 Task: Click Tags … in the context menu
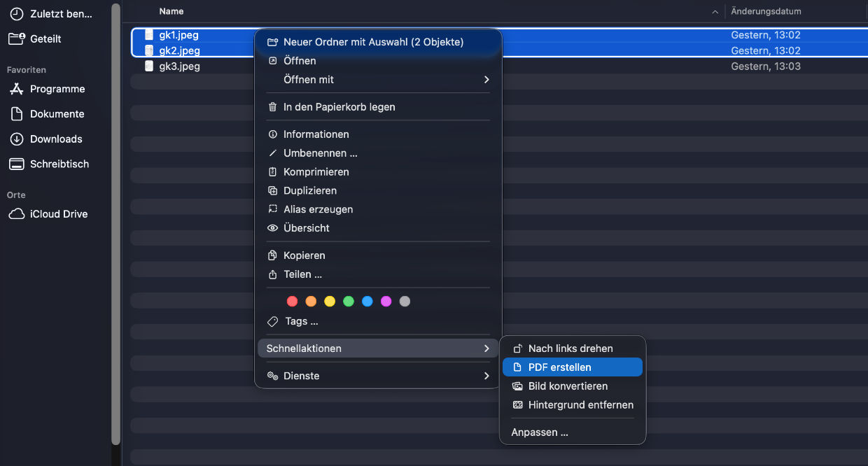pyautogui.click(x=301, y=321)
